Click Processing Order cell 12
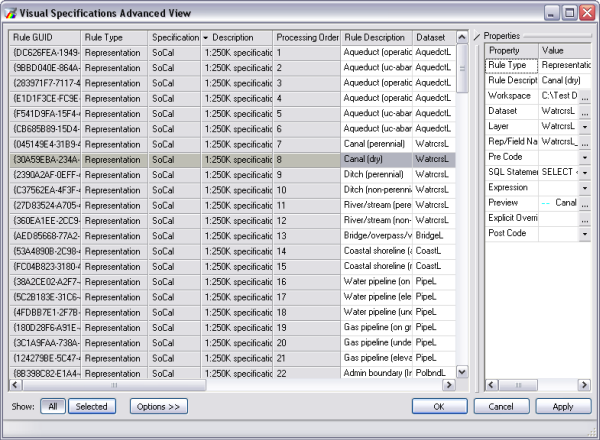The image size is (600, 440). [307, 221]
